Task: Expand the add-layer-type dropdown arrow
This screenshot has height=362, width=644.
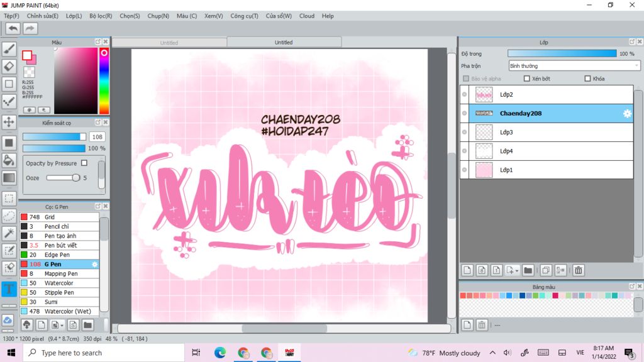Action: tap(517, 270)
